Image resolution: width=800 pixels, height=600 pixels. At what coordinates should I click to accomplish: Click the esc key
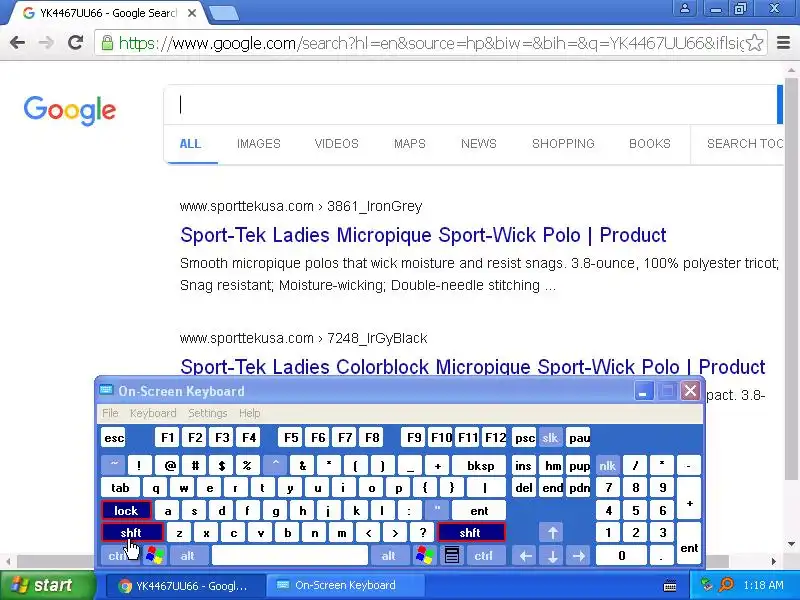pyautogui.click(x=114, y=437)
